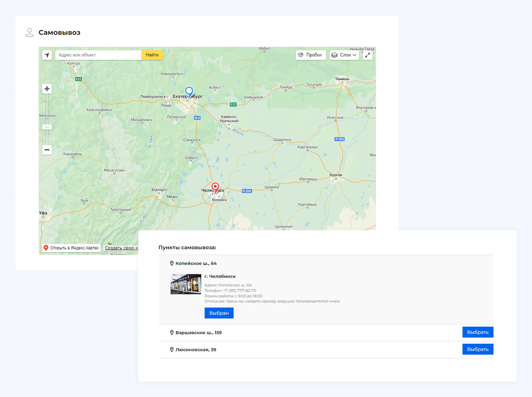Image resolution: width=532 pixels, height=397 pixels.
Task: Open the Слои layers dropdown
Action: coord(344,55)
